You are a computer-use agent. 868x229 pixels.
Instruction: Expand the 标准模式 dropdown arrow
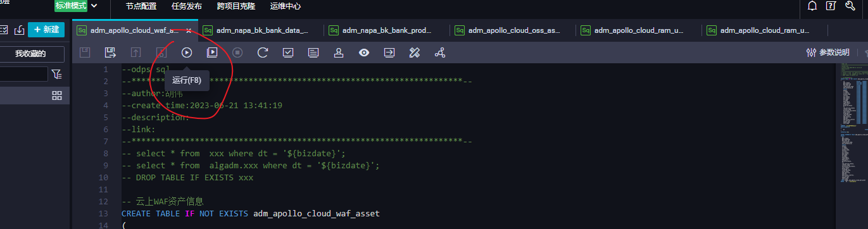click(94, 6)
